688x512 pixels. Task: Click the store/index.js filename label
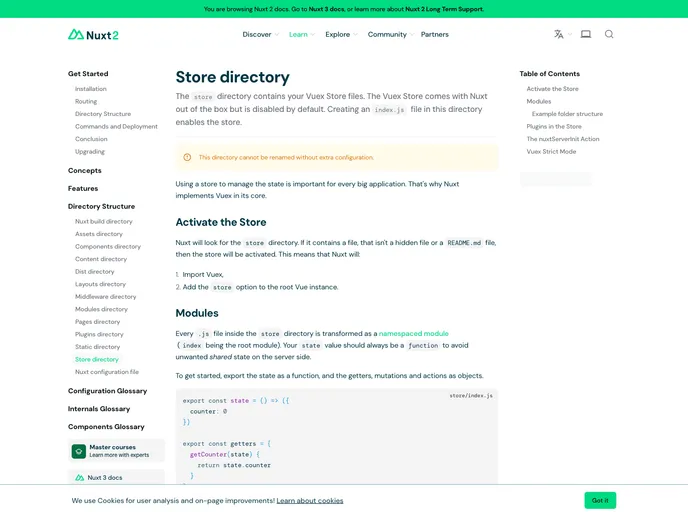point(471,395)
